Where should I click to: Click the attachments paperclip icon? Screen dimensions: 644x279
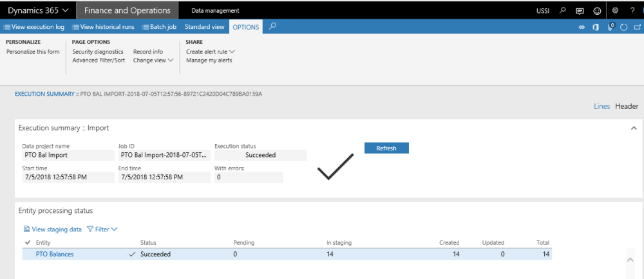pyautogui.click(x=611, y=27)
